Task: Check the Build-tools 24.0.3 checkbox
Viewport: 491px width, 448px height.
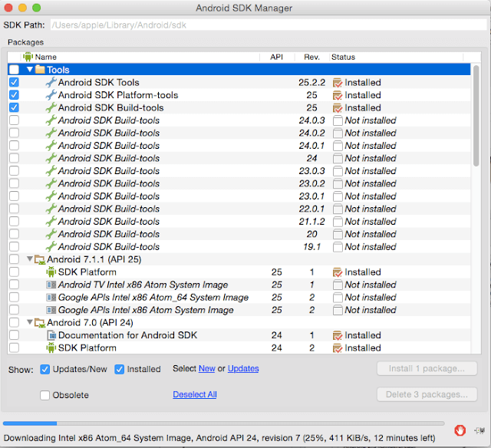Action: pyautogui.click(x=14, y=120)
